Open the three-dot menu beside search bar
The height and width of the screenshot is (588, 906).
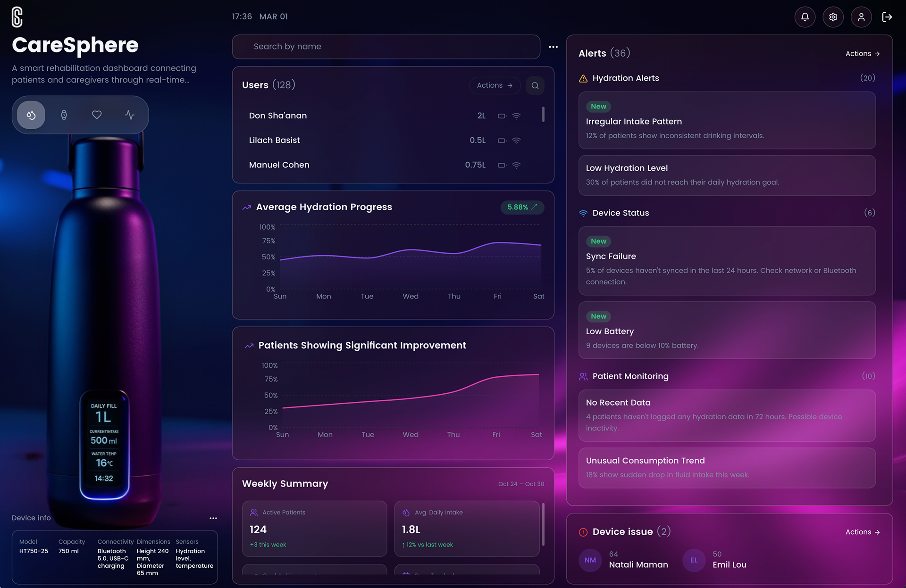(x=553, y=47)
